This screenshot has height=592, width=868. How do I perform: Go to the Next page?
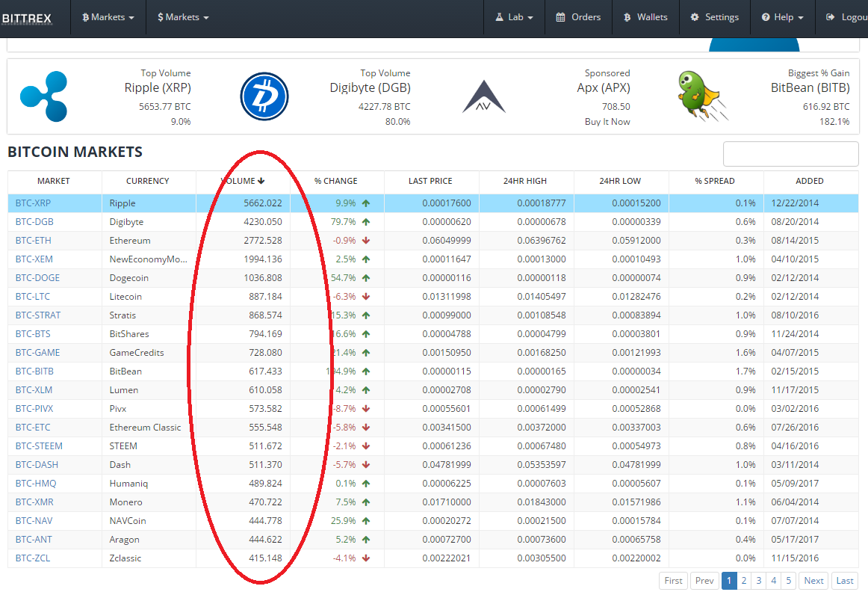pyautogui.click(x=813, y=580)
